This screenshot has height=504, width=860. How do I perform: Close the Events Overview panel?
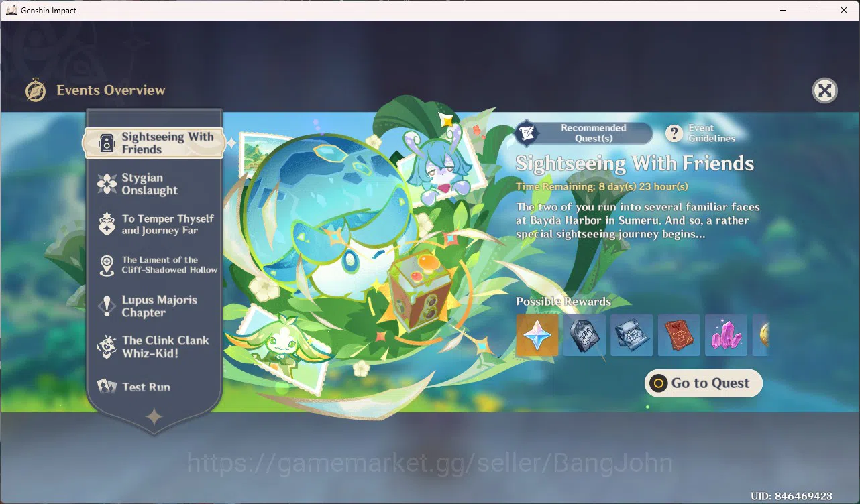point(825,90)
